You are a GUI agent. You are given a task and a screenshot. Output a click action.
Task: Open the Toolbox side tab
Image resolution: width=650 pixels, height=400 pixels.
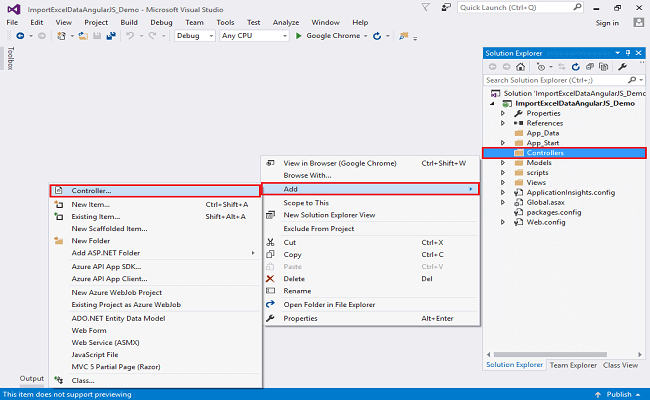click(11, 58)
